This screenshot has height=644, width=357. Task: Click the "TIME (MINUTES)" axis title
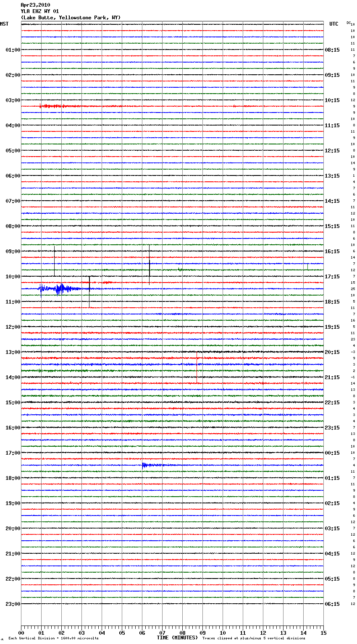point(177,638)
